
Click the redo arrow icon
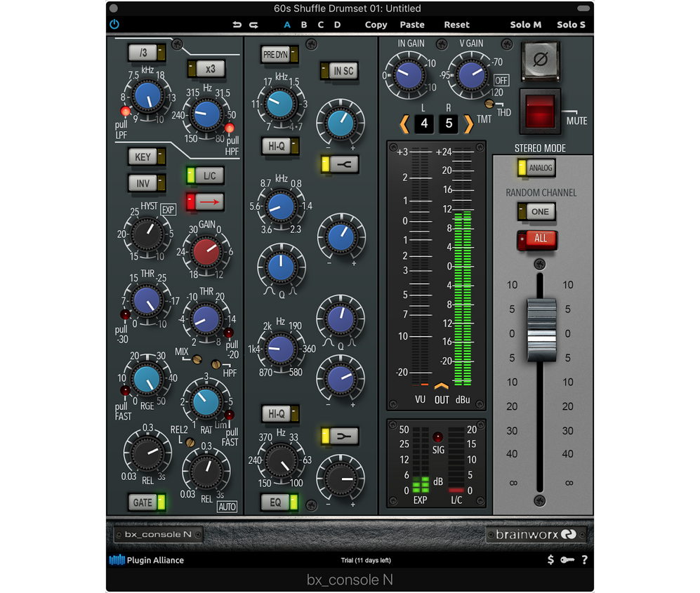pyautogui.click(x=253, y=25)
